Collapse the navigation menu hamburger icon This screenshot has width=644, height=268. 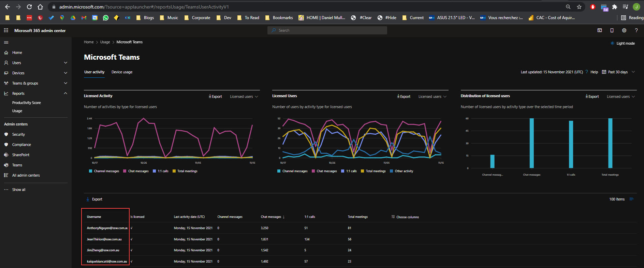[6, 43]
